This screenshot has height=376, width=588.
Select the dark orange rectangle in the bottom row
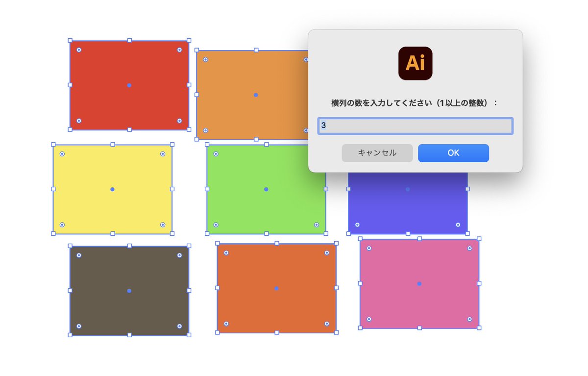(x=277, y=288)
